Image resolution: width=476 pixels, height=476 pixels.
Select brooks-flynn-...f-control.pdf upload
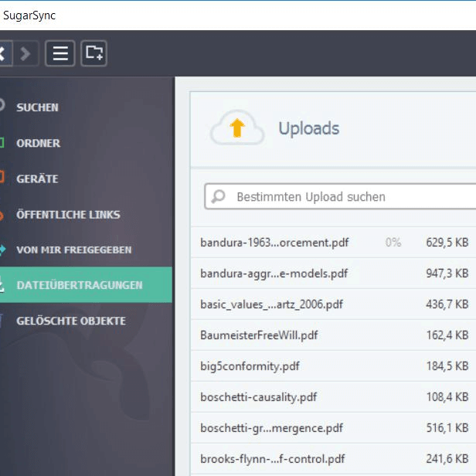274,459
